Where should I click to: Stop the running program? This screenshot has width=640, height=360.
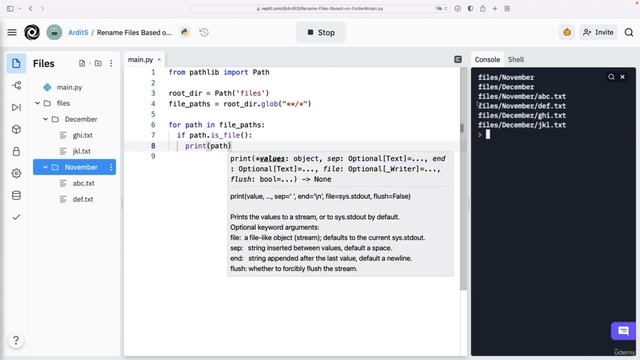point(321,32)
